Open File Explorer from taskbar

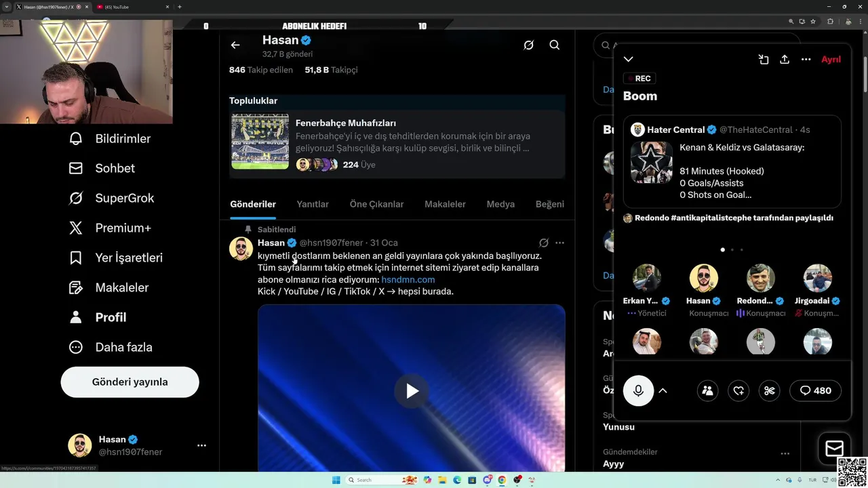442,480
